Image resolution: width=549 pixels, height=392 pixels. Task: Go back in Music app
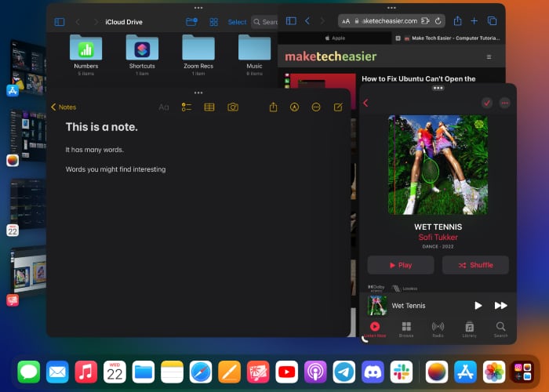pos(365,103)
